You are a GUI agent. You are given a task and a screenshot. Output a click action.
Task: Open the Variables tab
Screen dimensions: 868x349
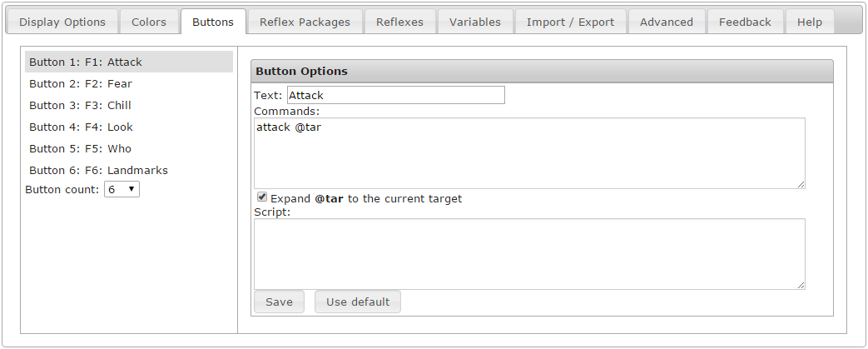475,22
